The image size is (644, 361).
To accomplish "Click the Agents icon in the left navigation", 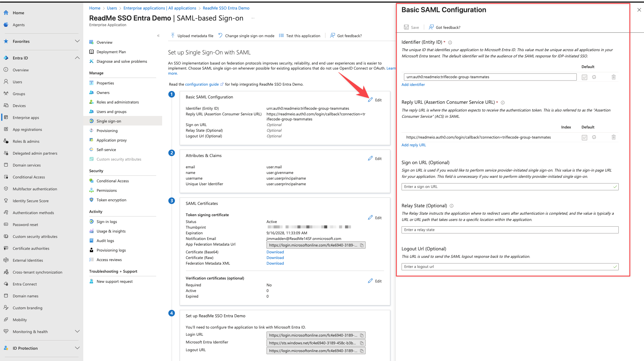I will pos(6,25).
